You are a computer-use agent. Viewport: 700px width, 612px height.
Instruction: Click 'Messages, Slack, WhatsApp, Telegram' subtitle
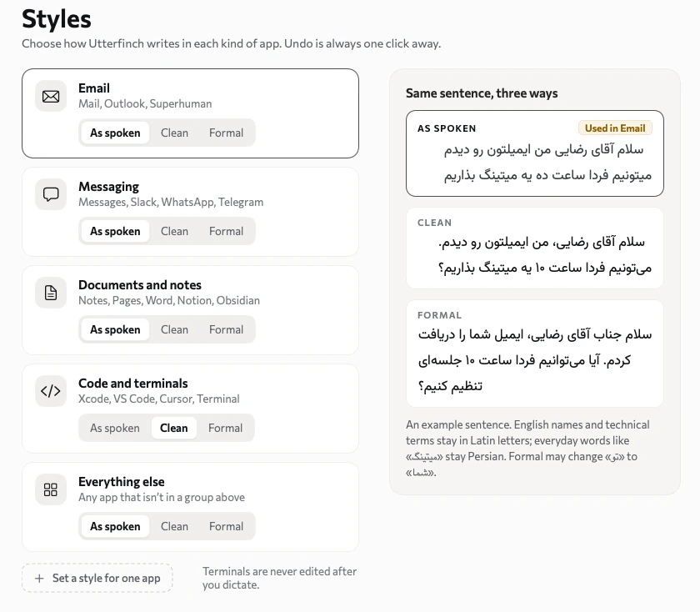pos(171,202)
